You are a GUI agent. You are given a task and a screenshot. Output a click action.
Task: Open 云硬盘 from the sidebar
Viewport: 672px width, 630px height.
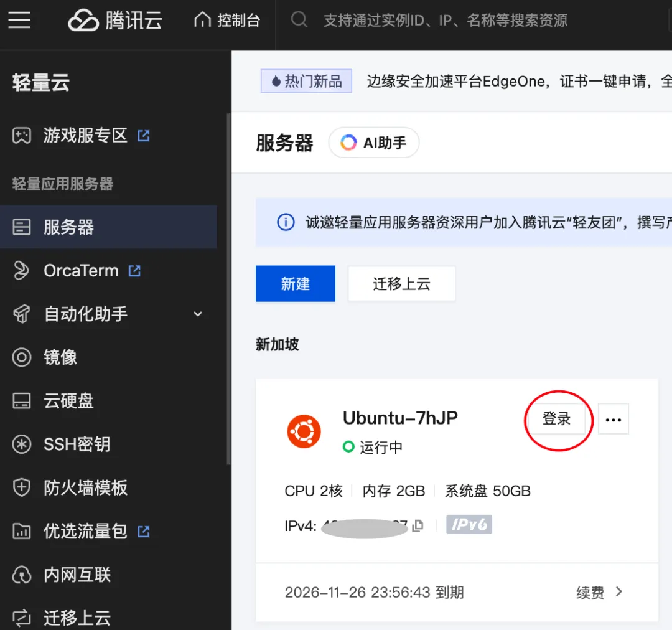tap(68, 401)
